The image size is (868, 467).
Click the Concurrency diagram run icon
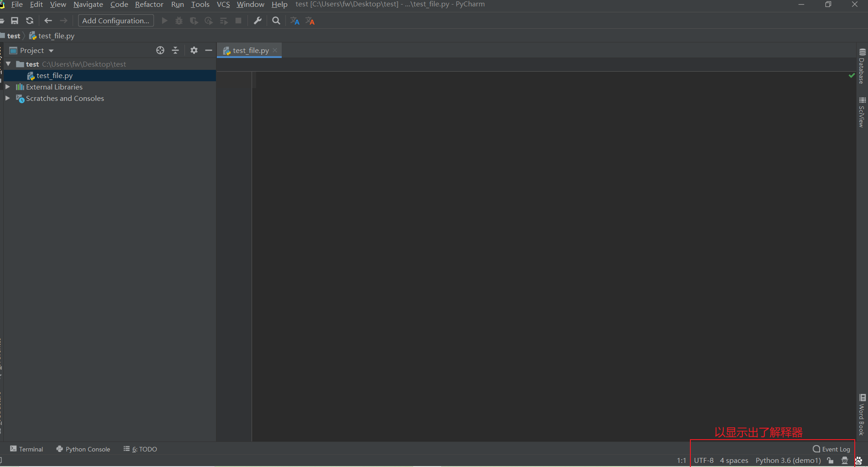coord(224,21)
